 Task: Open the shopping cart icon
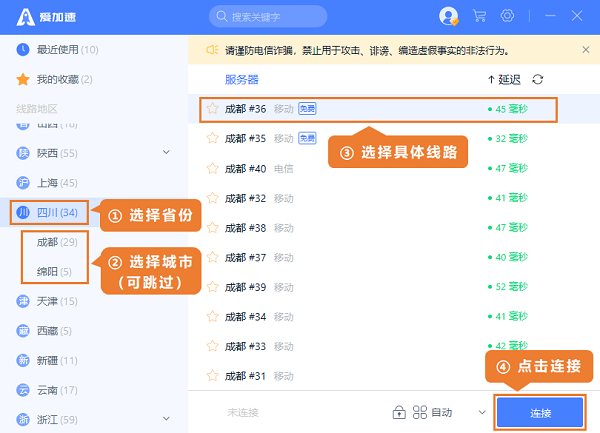point(479,16)
